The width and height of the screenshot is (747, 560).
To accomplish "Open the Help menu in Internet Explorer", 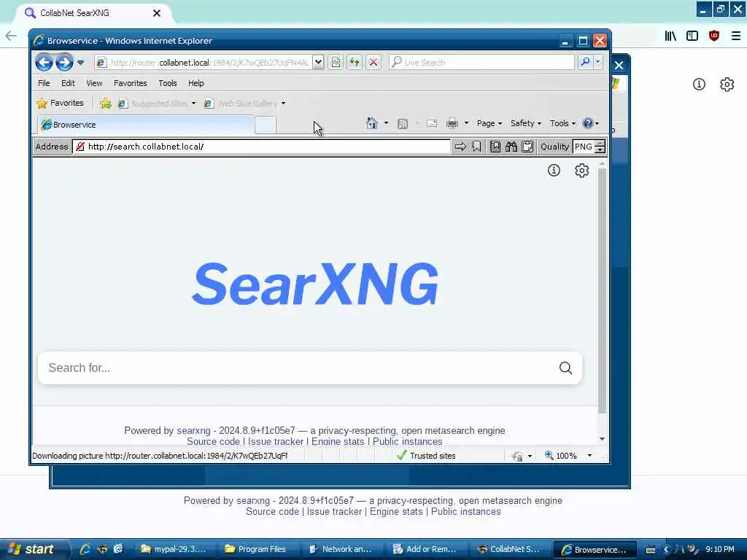I will tap(196, 83).
